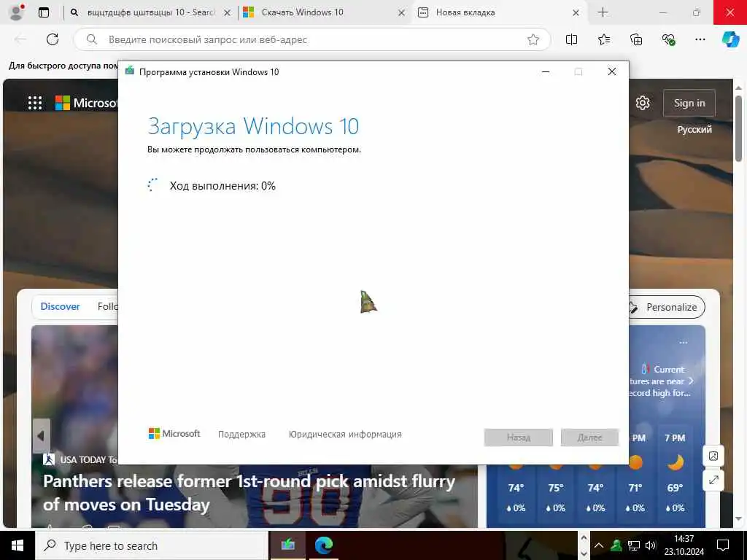This screenshot has height=560, width=747.
Task: Open the notification center icon
Action: pos(723,545)
